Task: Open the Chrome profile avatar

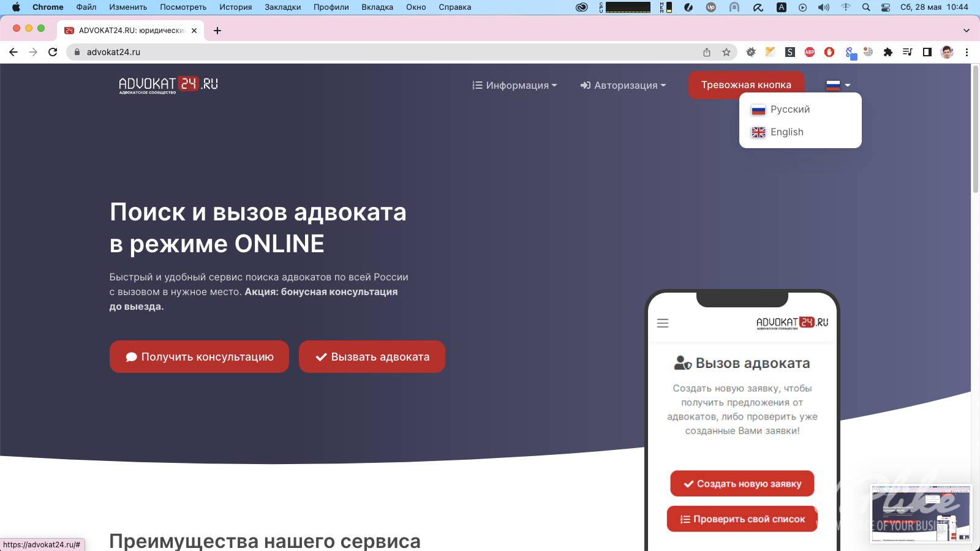Action: [947, 52]
